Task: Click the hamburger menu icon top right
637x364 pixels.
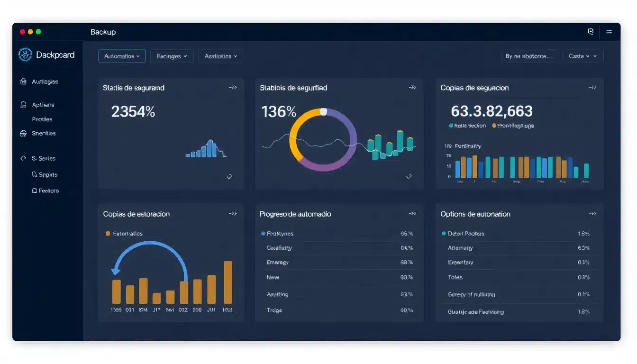Action: tap(609, 32)
